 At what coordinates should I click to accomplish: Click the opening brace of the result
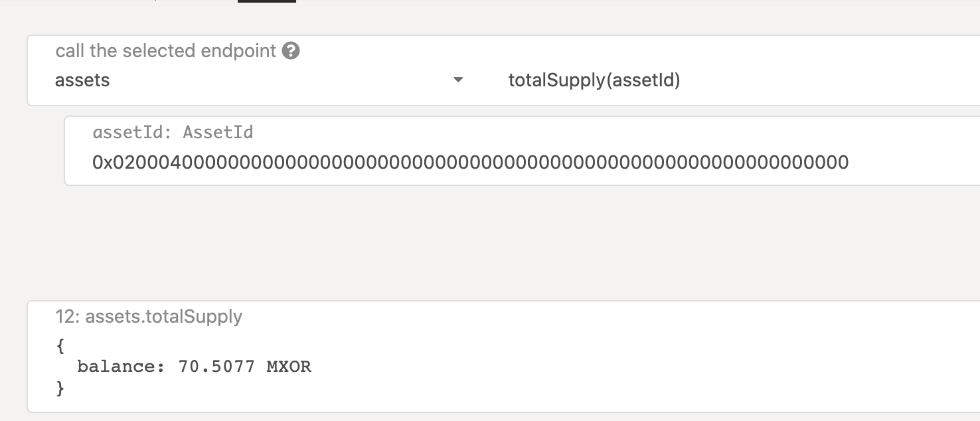(x=61, y=345)
